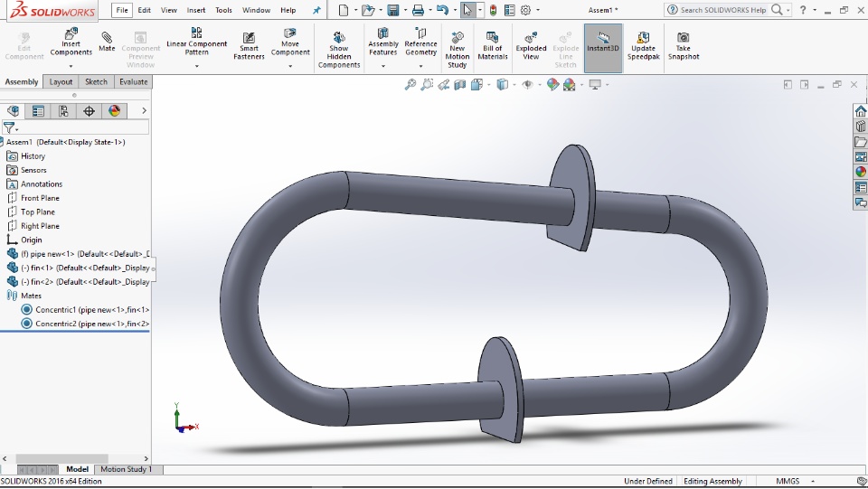Click Zoom to Fit magnifier icon

(x=410, y=85)
